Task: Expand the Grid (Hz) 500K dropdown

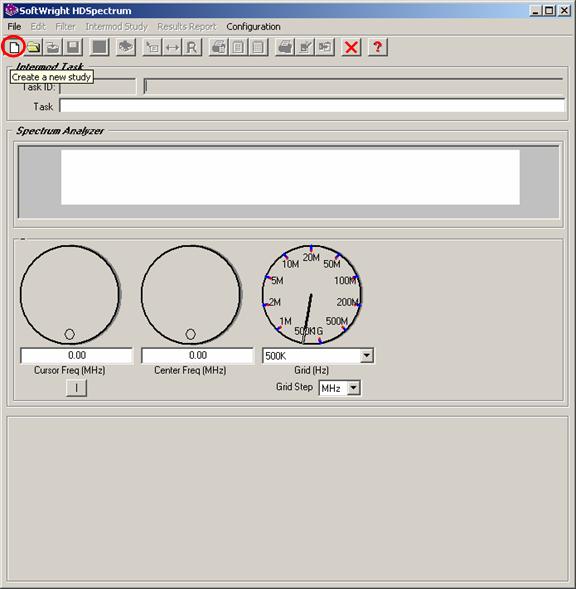Action: tap(366, 355)
